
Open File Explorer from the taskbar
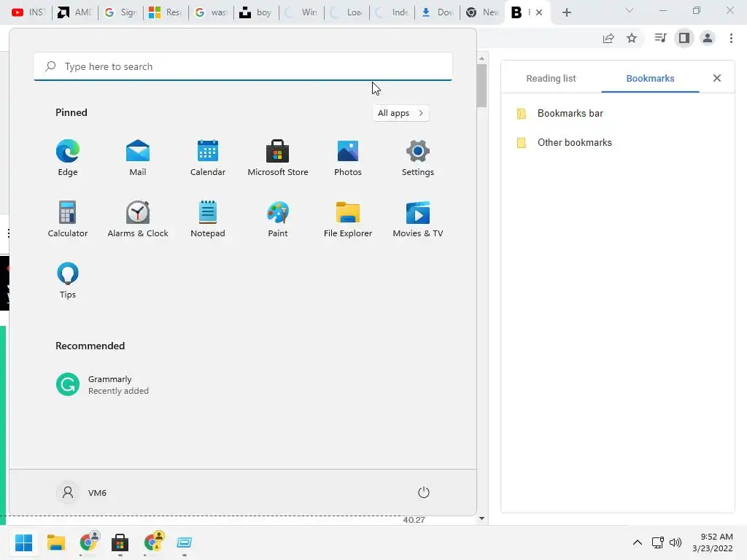pyautogui.click(x=55, y=542)
